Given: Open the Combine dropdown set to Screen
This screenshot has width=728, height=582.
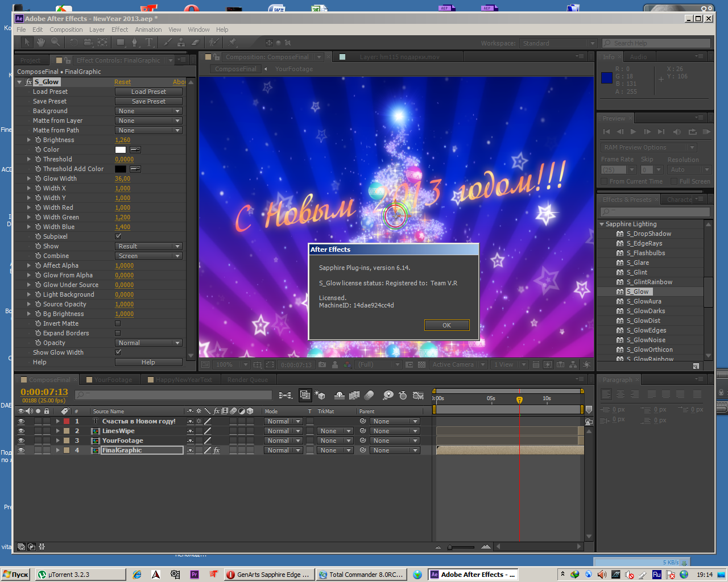Looking at the screenshot, I should pos(148,256).
